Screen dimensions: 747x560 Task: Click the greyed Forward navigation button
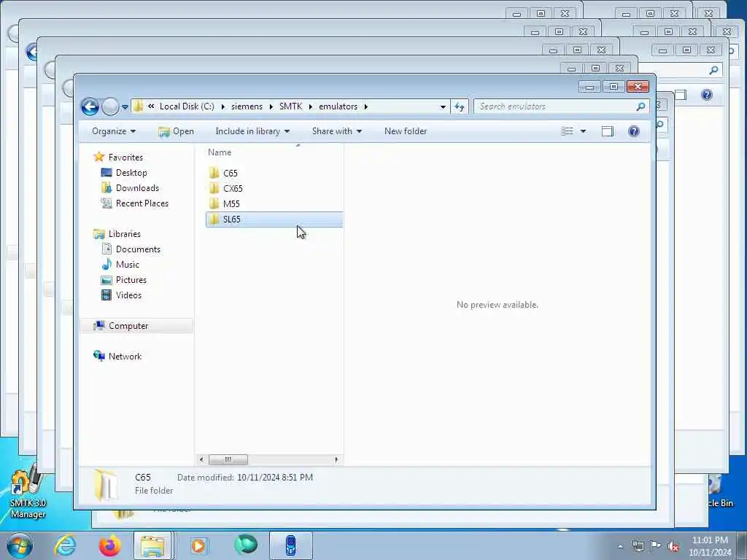110,106
